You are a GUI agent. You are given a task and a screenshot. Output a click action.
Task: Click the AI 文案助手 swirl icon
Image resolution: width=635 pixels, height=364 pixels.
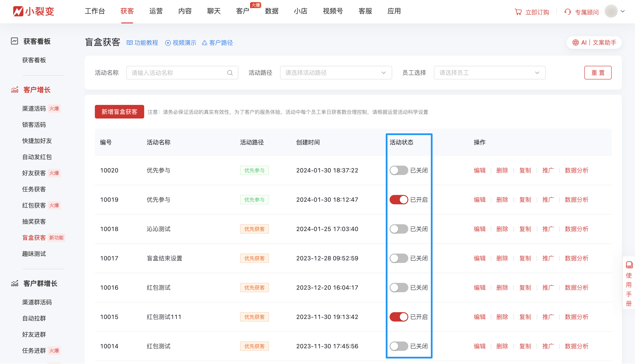pyautogui.click(x=575, y=42)
